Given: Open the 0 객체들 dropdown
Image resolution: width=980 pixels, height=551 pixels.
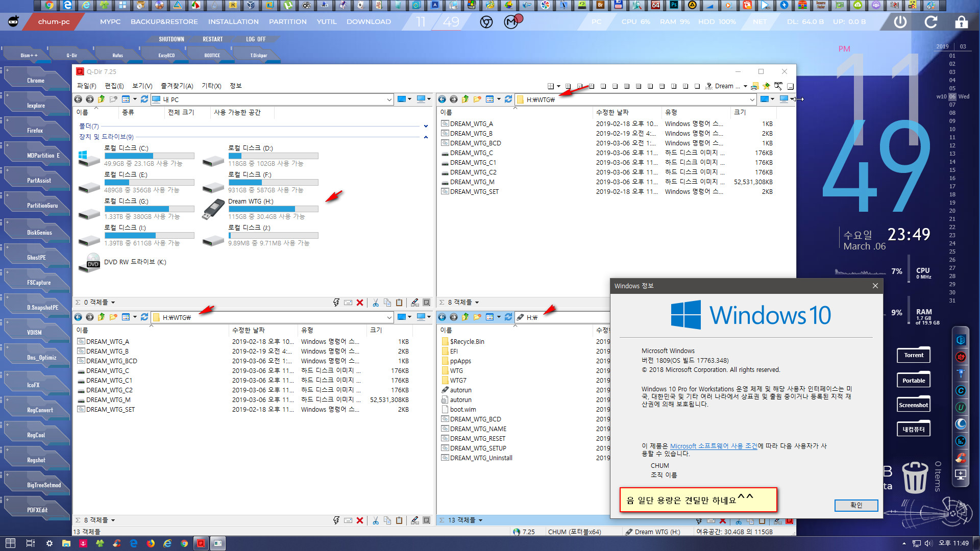Looking at the screenshot, I should pos(113,303).
